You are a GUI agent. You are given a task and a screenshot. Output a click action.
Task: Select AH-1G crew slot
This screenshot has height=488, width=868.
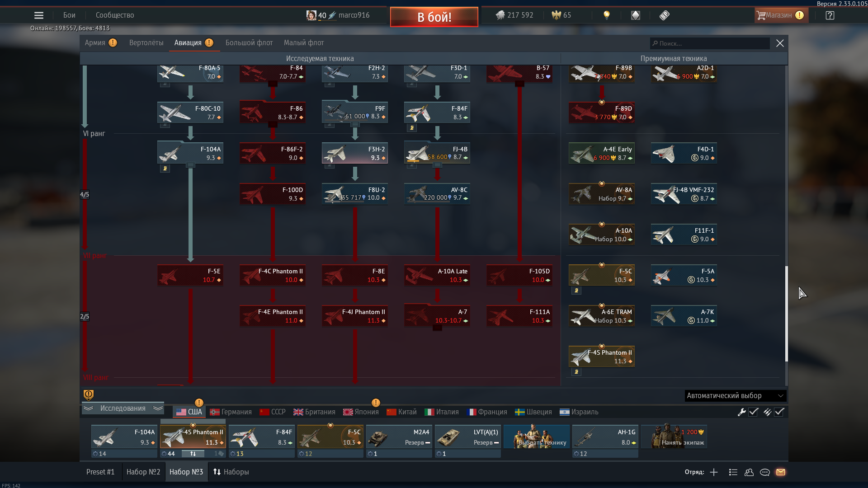605,436
